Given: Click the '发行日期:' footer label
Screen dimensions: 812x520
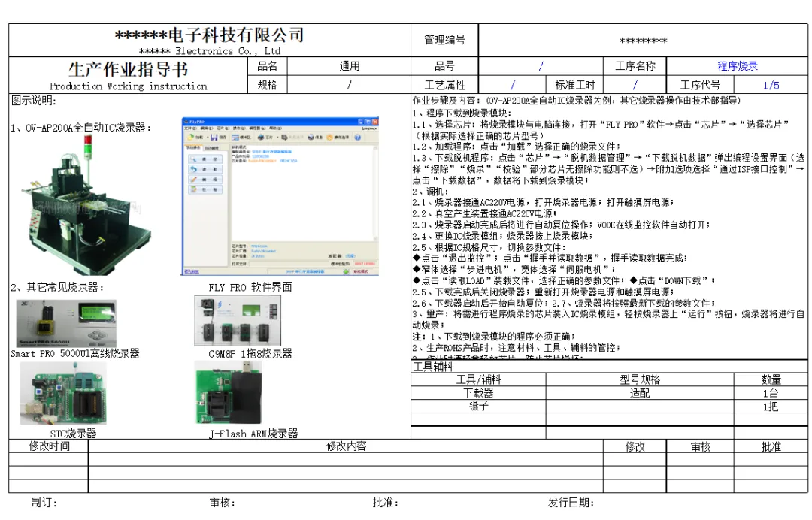Looking at the screenshot, I should tap(571, 503).
